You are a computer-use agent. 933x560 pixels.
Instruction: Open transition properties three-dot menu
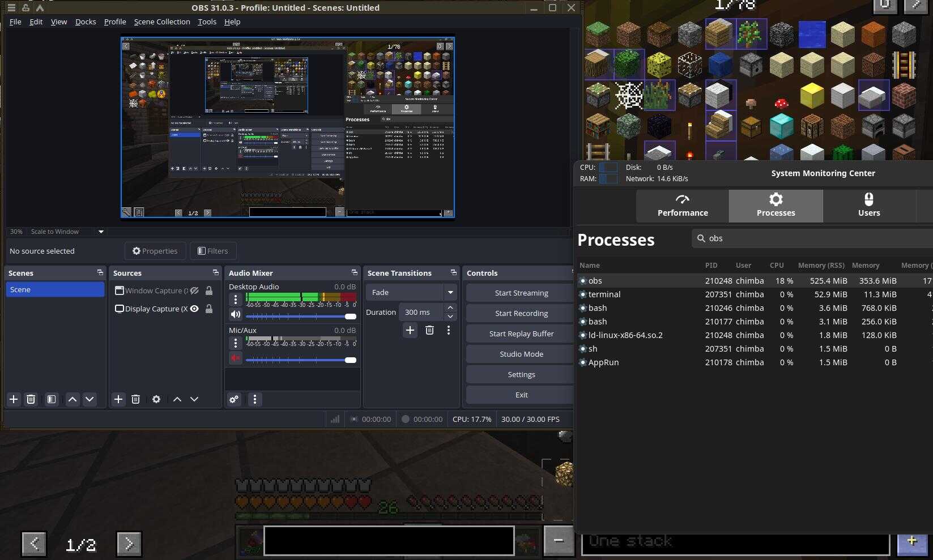[449, 330]
